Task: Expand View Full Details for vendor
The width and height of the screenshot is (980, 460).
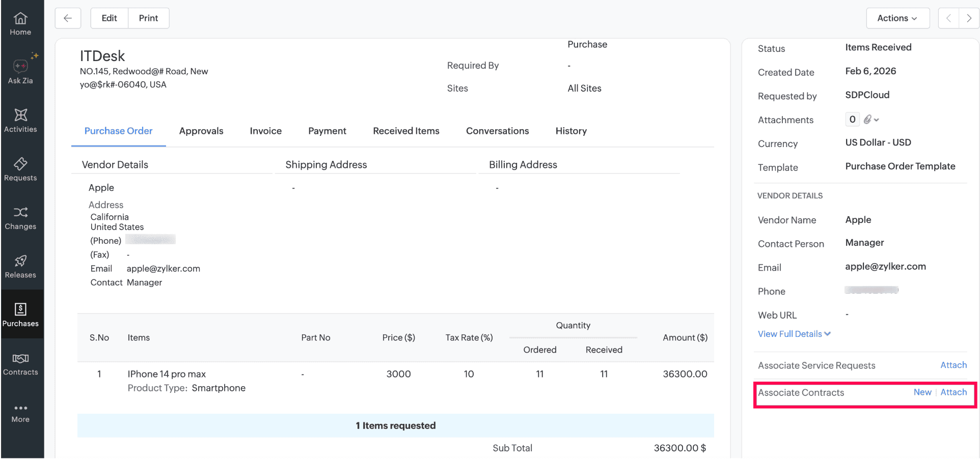Action: coord(794,334)
